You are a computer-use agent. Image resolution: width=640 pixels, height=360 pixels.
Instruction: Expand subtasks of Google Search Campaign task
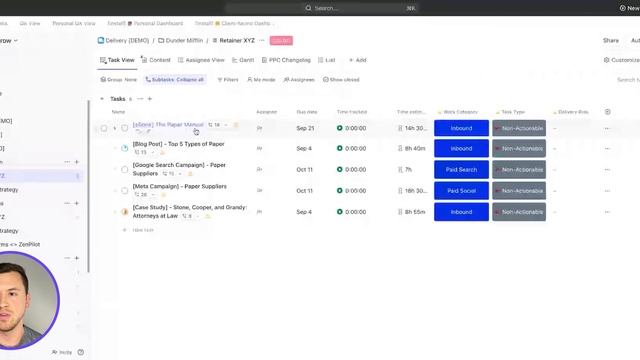115,169
